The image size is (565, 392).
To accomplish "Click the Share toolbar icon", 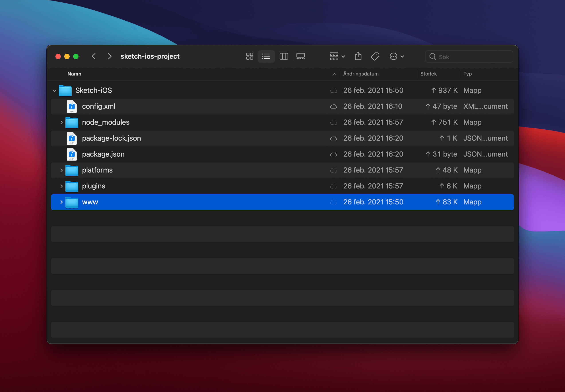I will [x=358, y=56].
